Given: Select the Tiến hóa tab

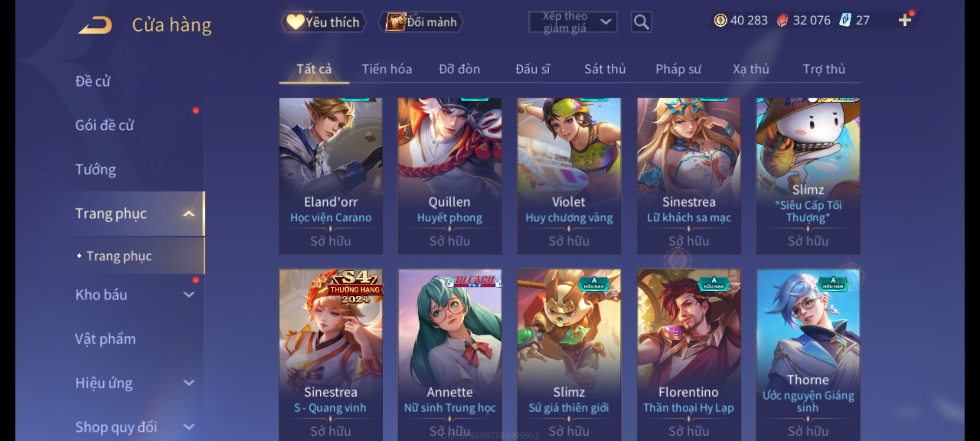Looking at the screenshot, I should click(387, 69).
